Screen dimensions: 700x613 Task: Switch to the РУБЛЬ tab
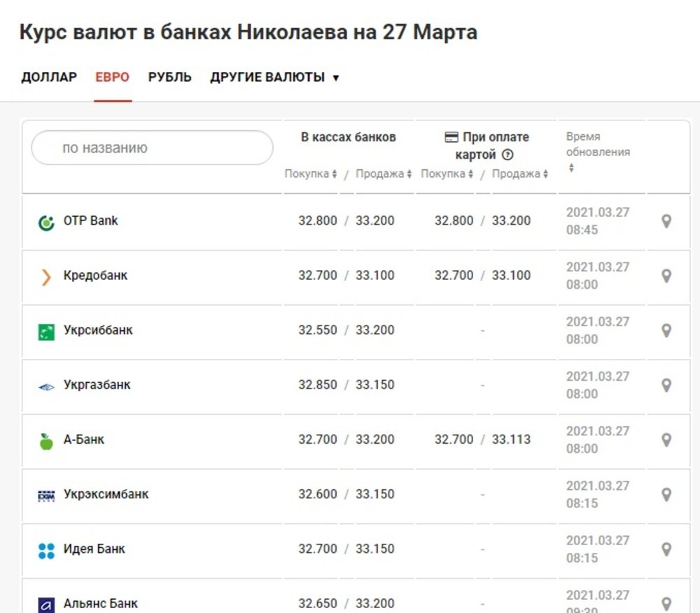click(169, 77)
